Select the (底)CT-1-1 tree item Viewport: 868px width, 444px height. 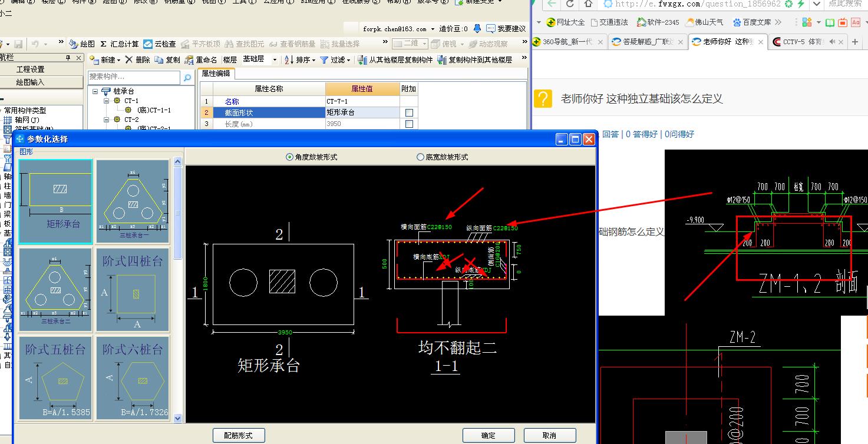pyautogui.click(x=153, y=110)
